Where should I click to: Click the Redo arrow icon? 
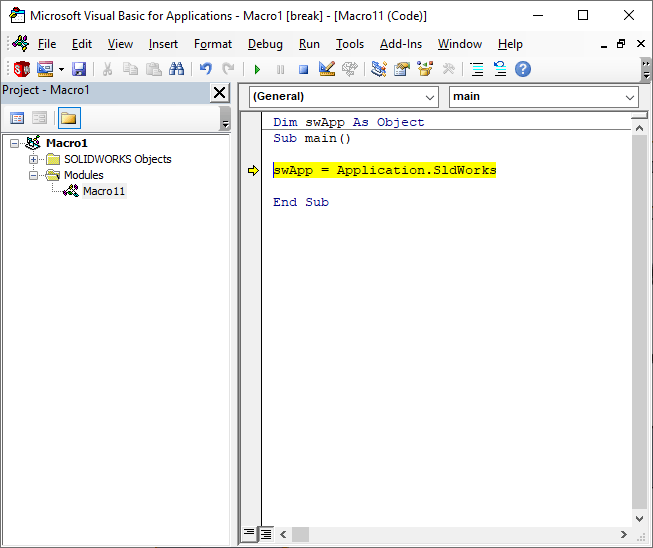pyautogui.click(x=228, y=69)
